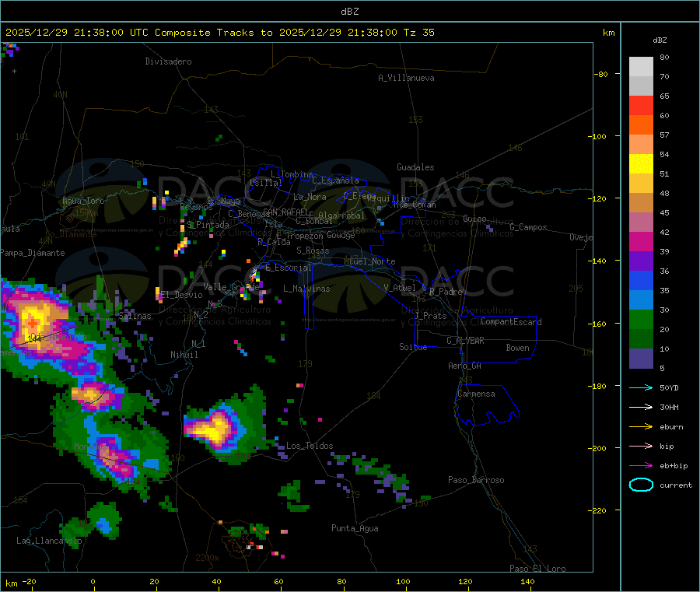Viewport: 700px width, 592px height.
Task: Click the Lag.Llancanelo map label
Action: click(x=49, y=541)
